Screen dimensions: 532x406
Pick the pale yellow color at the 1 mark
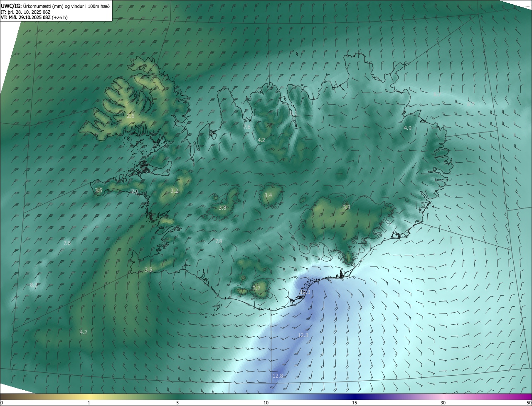(89, 396)
